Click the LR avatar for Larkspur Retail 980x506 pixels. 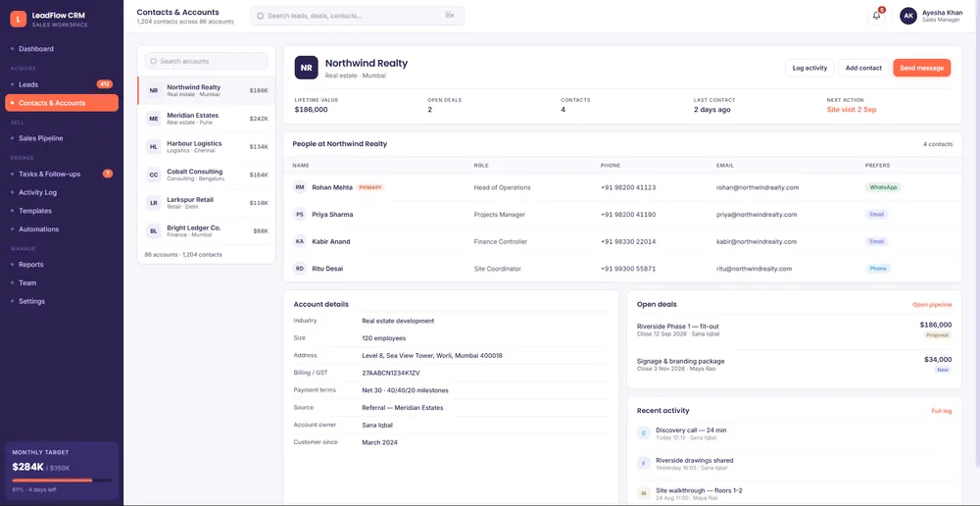pyautogui.click(x=153, y=203)
